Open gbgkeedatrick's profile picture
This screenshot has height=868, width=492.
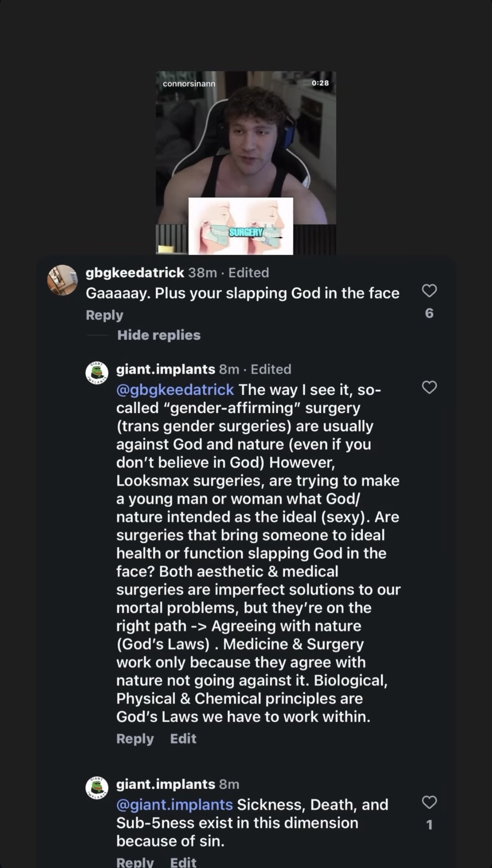62,280
